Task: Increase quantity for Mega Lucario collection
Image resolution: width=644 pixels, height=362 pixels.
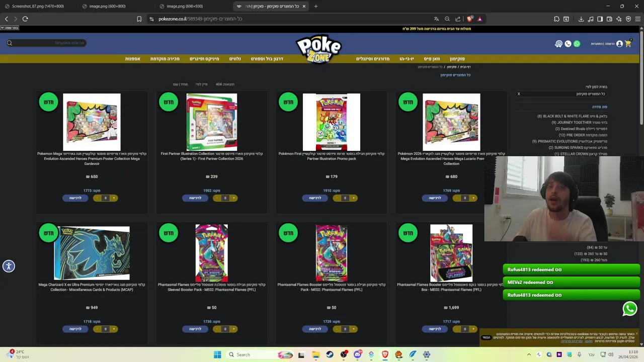Action: click(473, 198)
